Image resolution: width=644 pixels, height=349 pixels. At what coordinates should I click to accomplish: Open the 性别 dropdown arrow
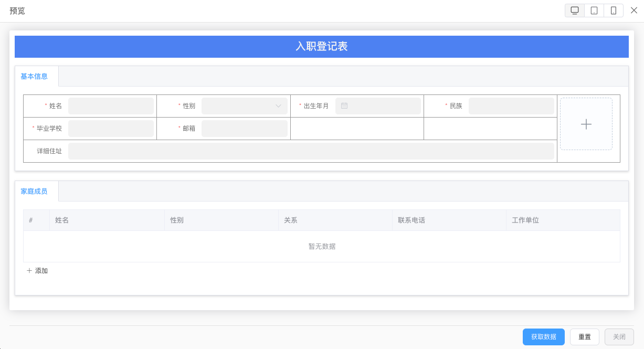[279, 105]
